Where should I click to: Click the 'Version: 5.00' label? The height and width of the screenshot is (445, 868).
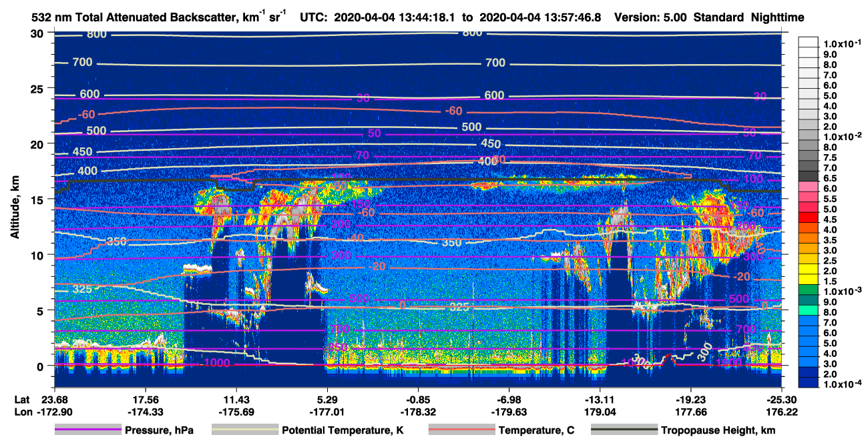click(650, 17)
